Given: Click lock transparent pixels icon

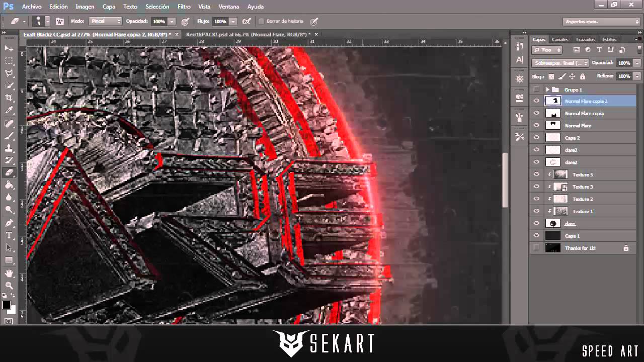Looking at the screenshot, I should pos(551,76).
